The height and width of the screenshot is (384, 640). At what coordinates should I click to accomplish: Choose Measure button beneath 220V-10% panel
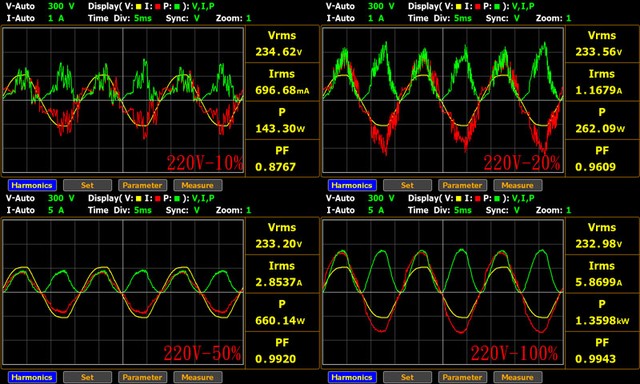[198, 185]
